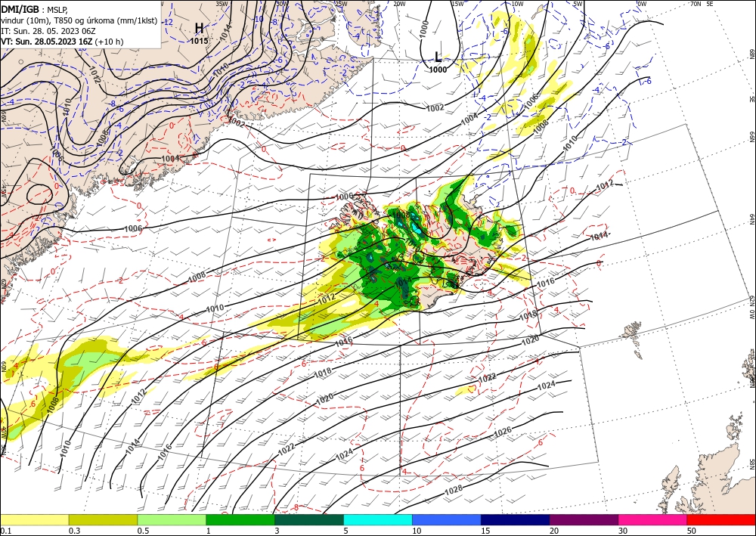
Task: Click the legend value '0.5'
Action: coord(142,531)
